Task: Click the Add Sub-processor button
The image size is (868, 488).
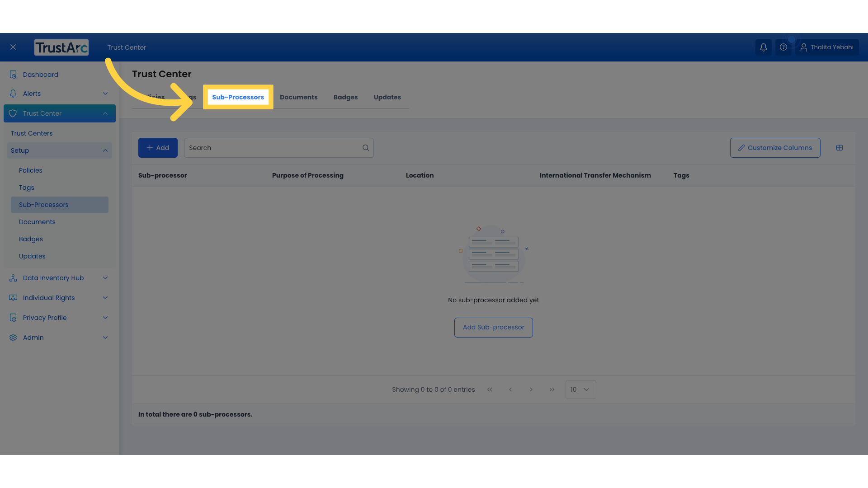Action: coord(493,328)
